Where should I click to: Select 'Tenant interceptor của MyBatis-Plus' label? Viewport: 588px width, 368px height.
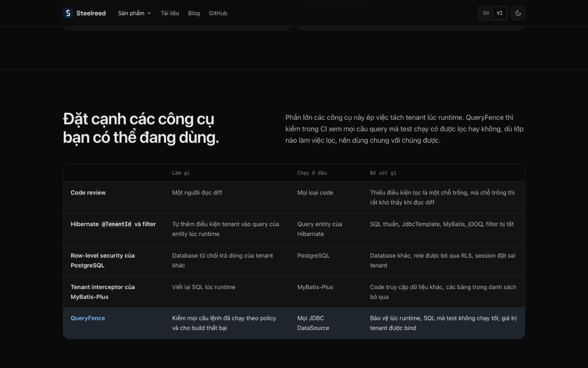point(102,292)
